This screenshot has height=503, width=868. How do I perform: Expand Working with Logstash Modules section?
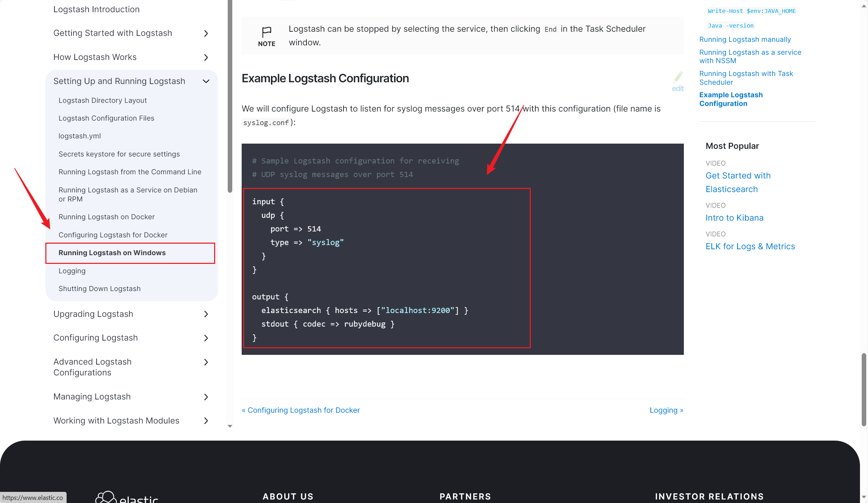point(206,421)
